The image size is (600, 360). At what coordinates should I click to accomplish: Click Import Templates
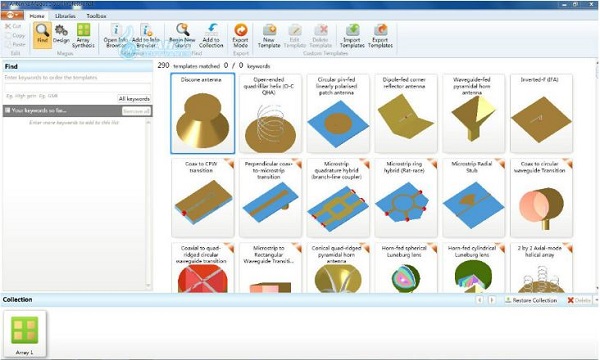pos(352,35)
